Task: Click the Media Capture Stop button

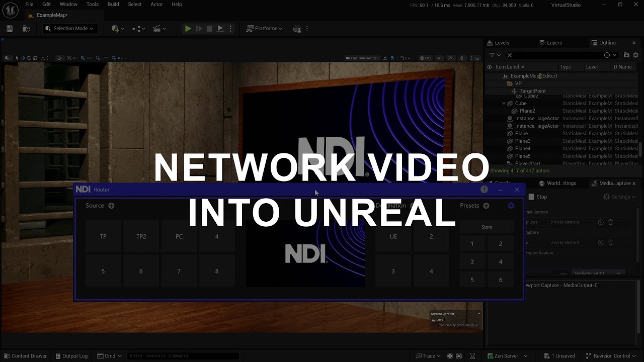Action: point(537,197)
